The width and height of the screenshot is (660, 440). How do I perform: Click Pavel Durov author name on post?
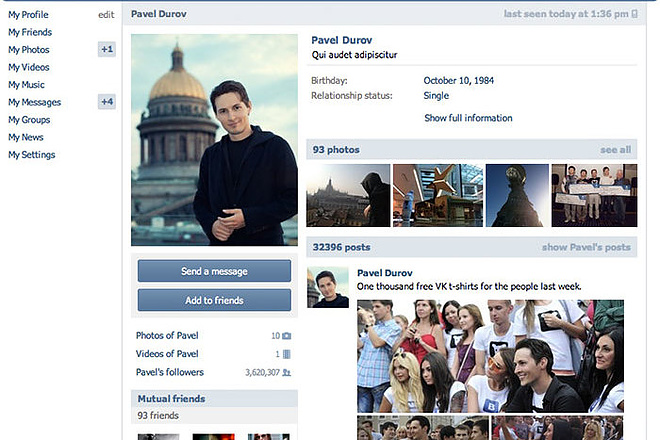(385, 273)
